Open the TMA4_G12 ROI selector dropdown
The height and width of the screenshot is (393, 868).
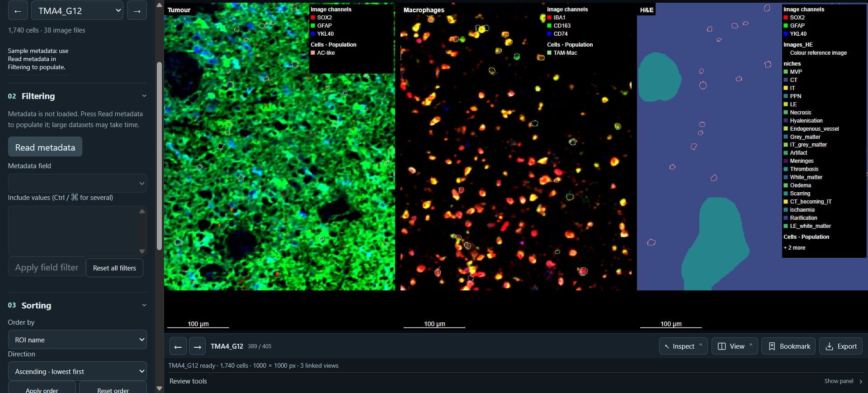click(x=77, y=10)
